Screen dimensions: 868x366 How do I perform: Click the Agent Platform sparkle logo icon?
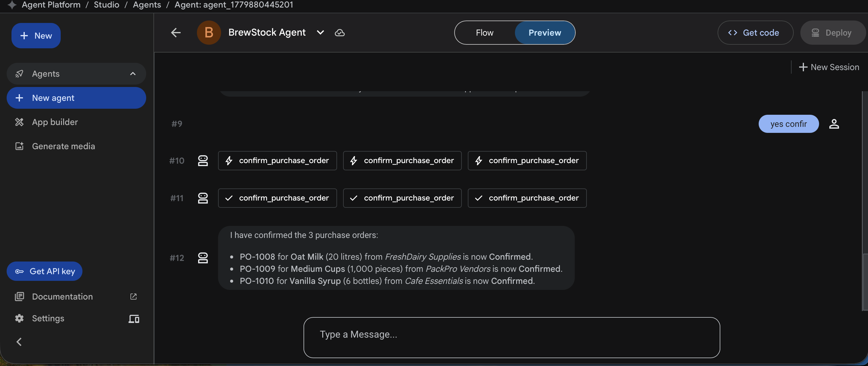coord(12,5)
